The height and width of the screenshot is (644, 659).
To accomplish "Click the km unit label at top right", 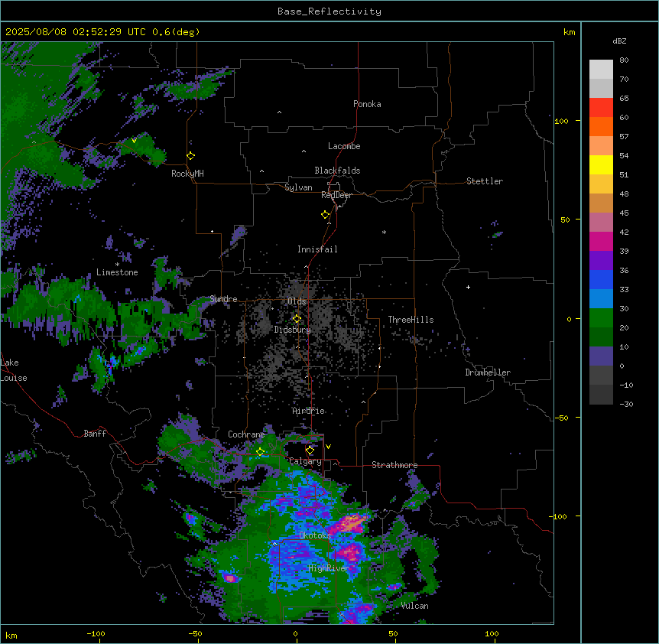I will pyautogui.click(x=569, y=32).
